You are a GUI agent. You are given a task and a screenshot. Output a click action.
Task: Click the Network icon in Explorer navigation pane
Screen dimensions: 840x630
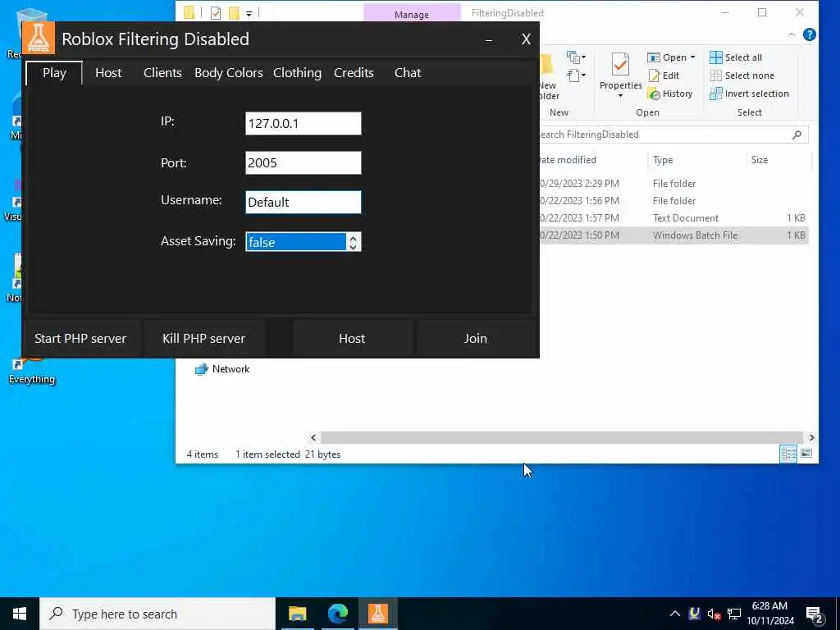pos(202,369)
